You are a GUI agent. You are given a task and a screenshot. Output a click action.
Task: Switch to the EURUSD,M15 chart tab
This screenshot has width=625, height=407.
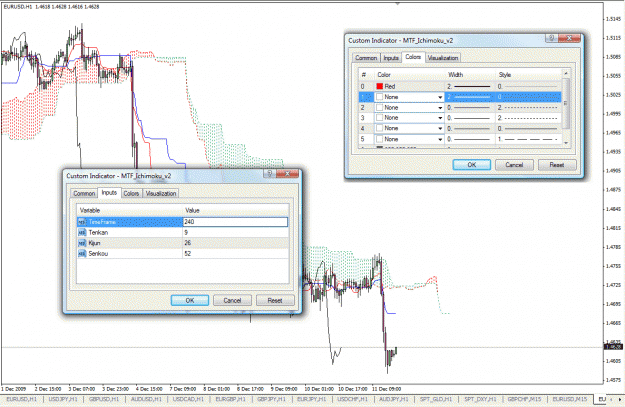click(x=570, y=399)
